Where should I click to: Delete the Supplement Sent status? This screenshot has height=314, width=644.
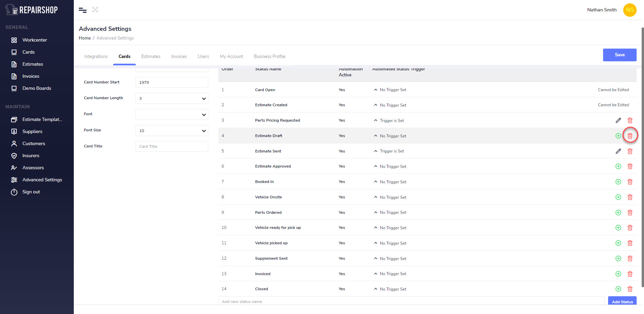pos(630,258)
